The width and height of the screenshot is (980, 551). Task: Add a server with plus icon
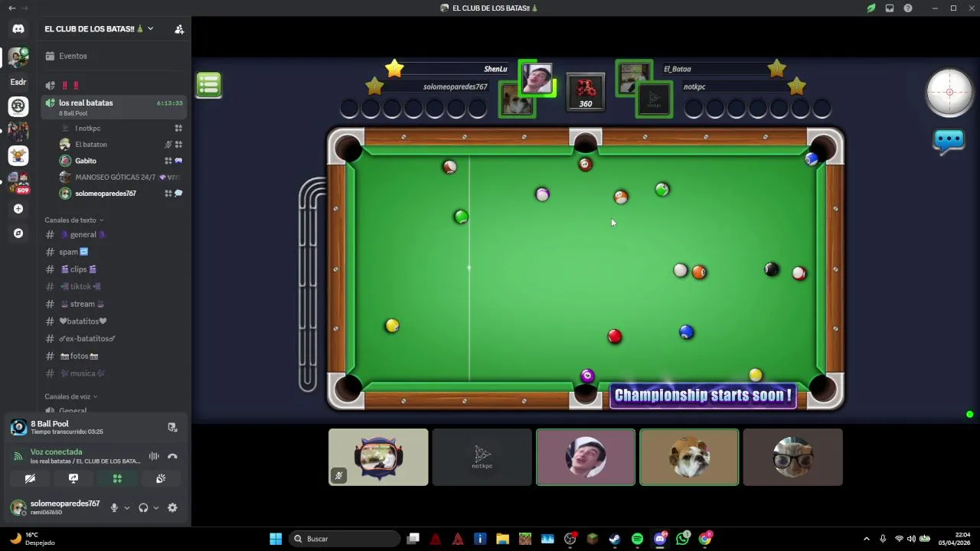[18, 209]
